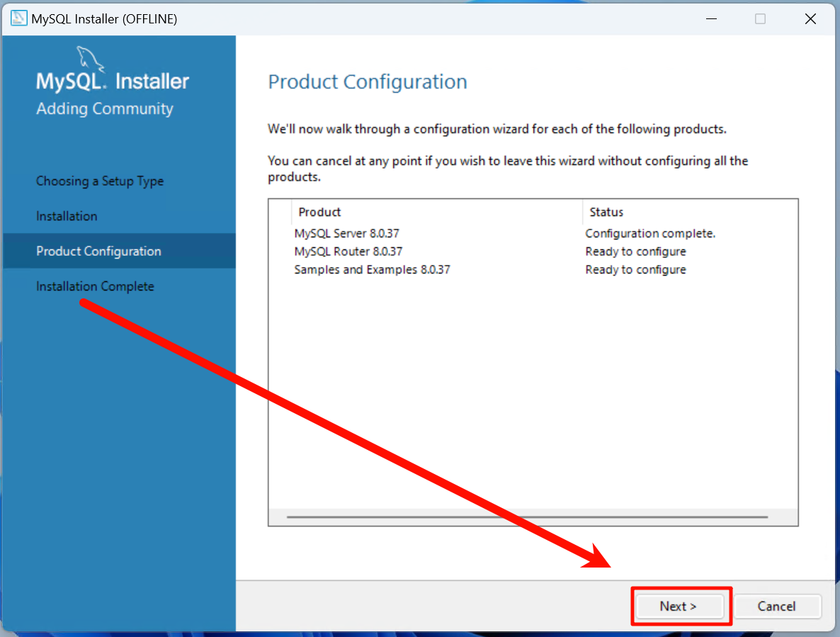
Task: Click the Product Configuration page heading
Action: (368, 82)
